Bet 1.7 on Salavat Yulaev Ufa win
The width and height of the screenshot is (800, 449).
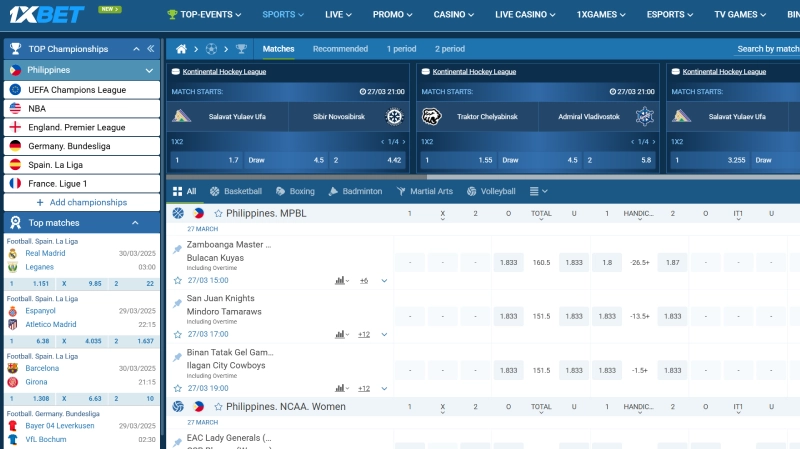207,160
